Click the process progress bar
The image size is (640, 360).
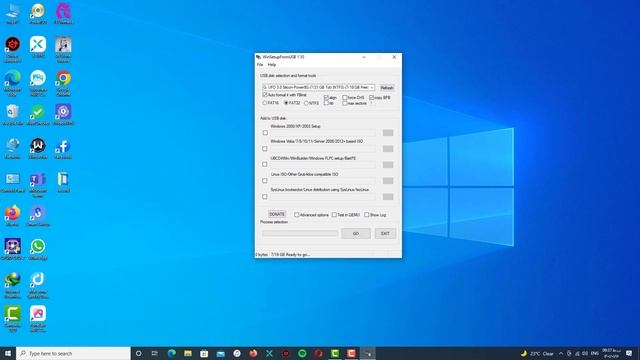300,233
